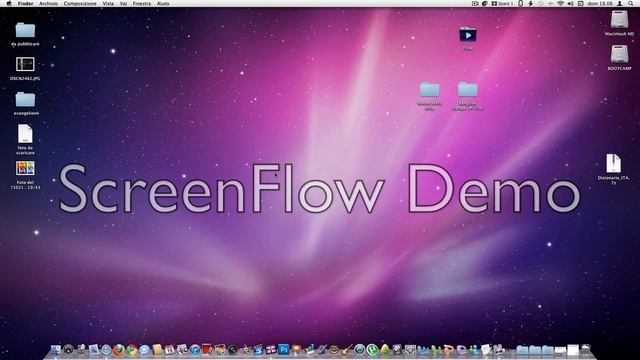
Task: Launch uTorrent green icon in the Dock
Action: click(x=372, y=349)
